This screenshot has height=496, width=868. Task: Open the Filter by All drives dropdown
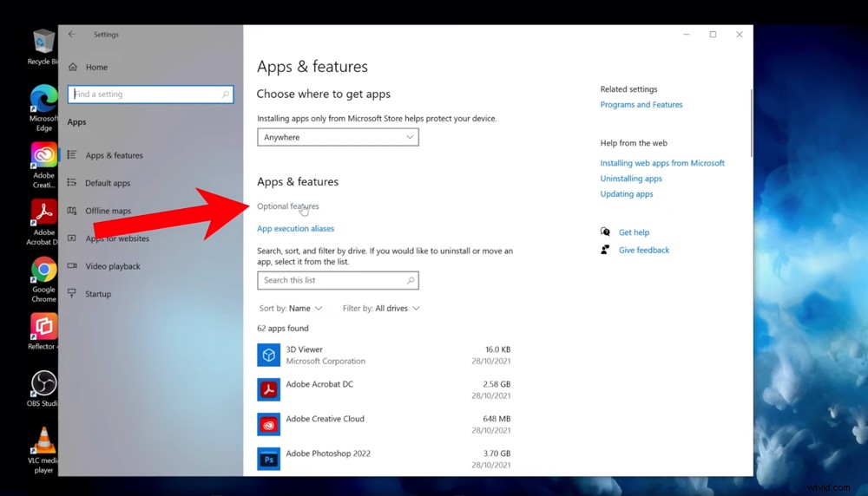click(381, 308)
